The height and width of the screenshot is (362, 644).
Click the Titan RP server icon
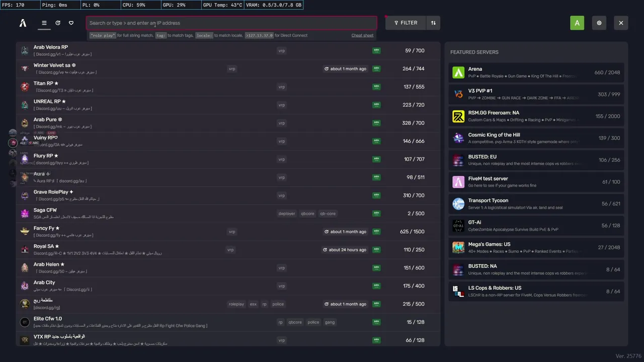pyautogui.click(x=25, y=86)
